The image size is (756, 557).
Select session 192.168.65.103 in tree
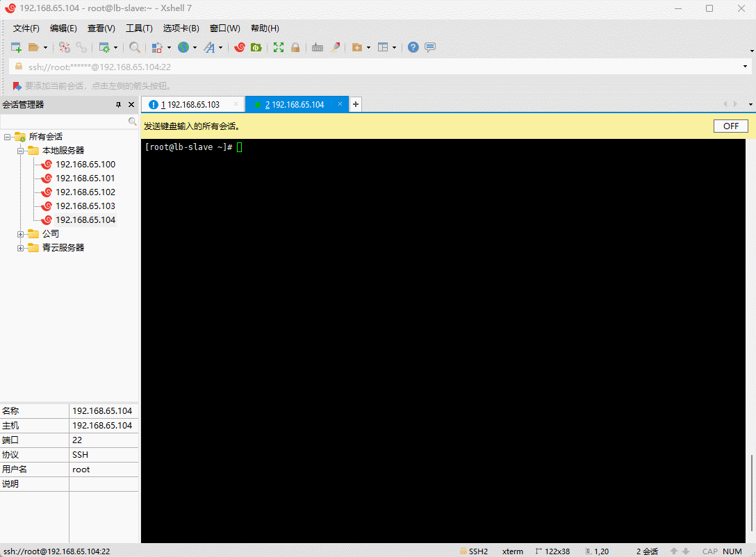click(85, 206)
